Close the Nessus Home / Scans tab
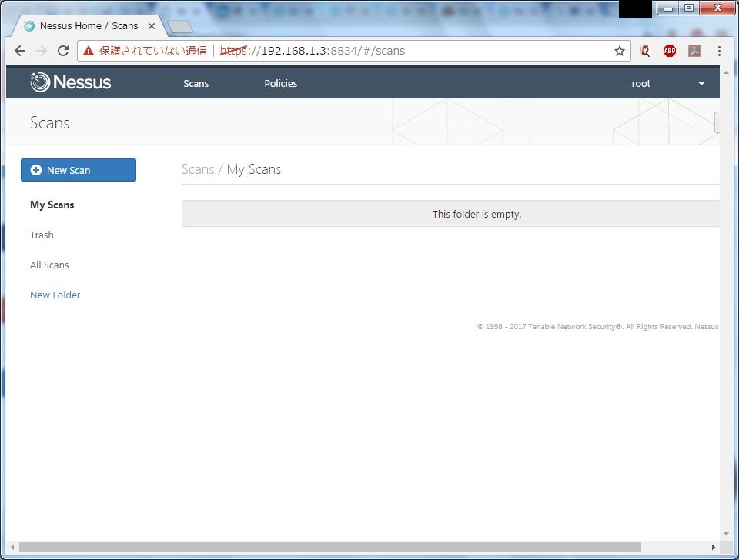This screenshot has width=739, height=560. click(x=152, y=26)
